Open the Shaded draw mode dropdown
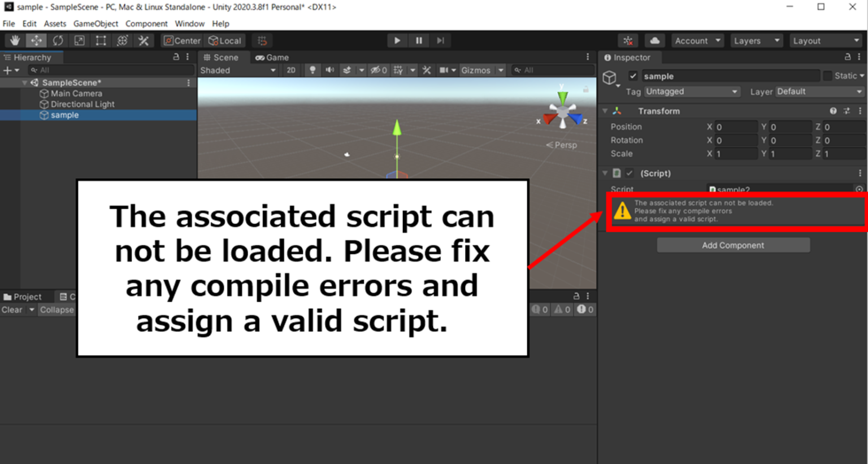Screen dimensions: 868x464 tap(238, 70)
